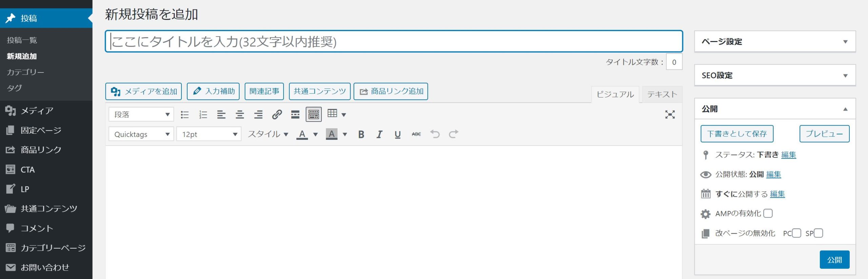
Task: Click into the editor content area
Action: click(x=394, y=212)
